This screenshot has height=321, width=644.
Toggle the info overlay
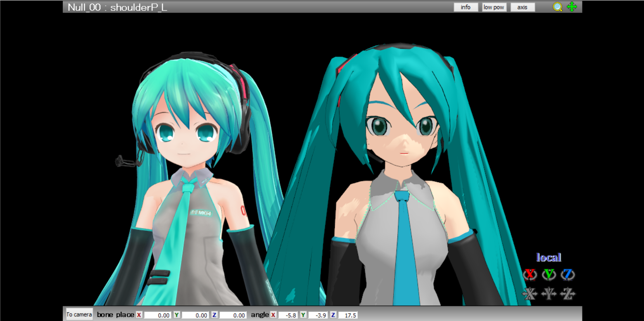466,7
